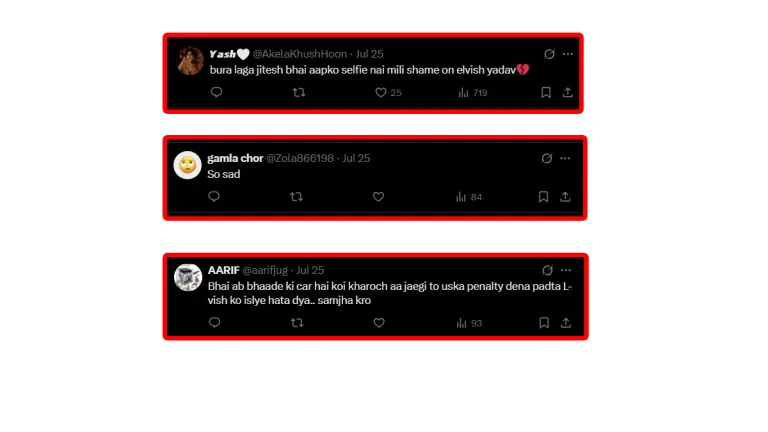Open more menu on gamla chor's tweet

[x=566, y=158]
